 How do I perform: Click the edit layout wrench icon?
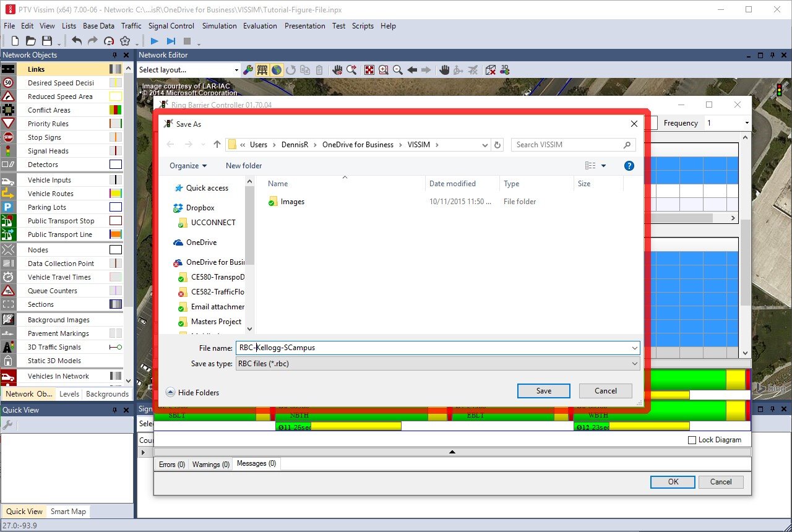[248, 70]
